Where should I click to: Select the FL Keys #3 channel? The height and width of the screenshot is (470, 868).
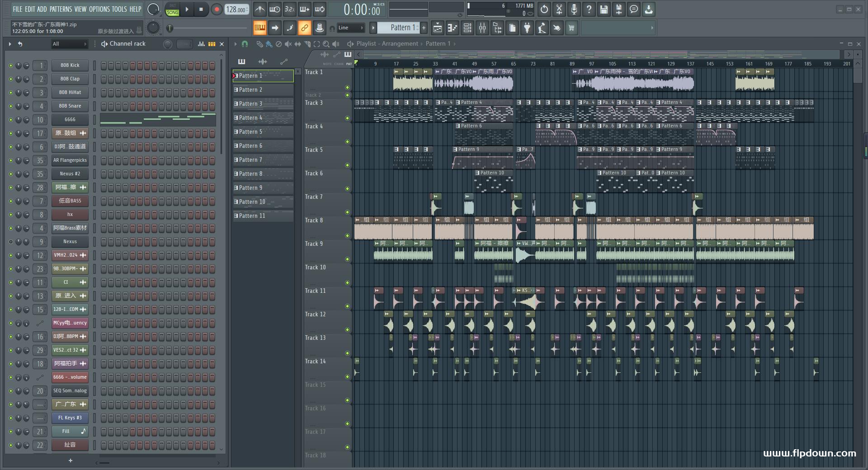[x=70, y=418]
